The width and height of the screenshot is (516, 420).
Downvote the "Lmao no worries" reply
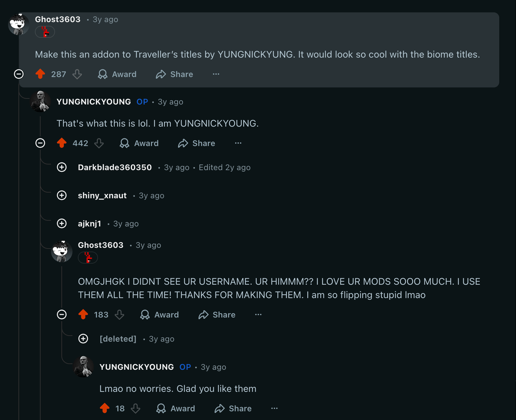coord(136,409)
